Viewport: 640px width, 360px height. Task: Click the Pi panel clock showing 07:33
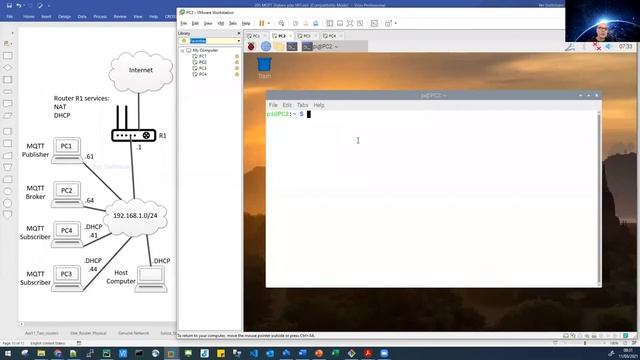coord(625,47)
